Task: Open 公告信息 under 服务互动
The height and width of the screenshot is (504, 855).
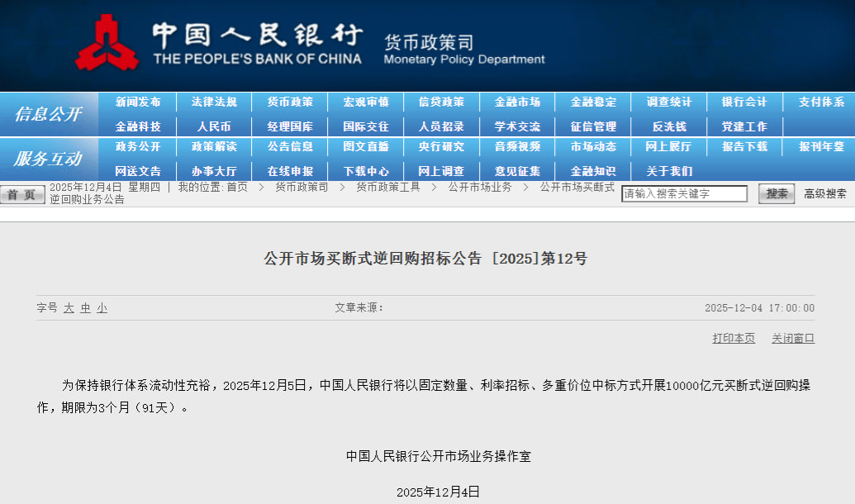Action: tap(290, 147)
